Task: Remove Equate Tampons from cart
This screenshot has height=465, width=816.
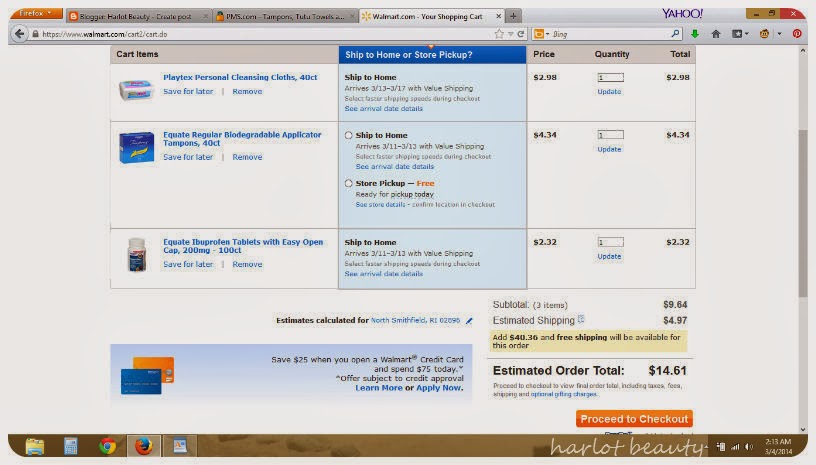Action: click(x=247, y=157)
